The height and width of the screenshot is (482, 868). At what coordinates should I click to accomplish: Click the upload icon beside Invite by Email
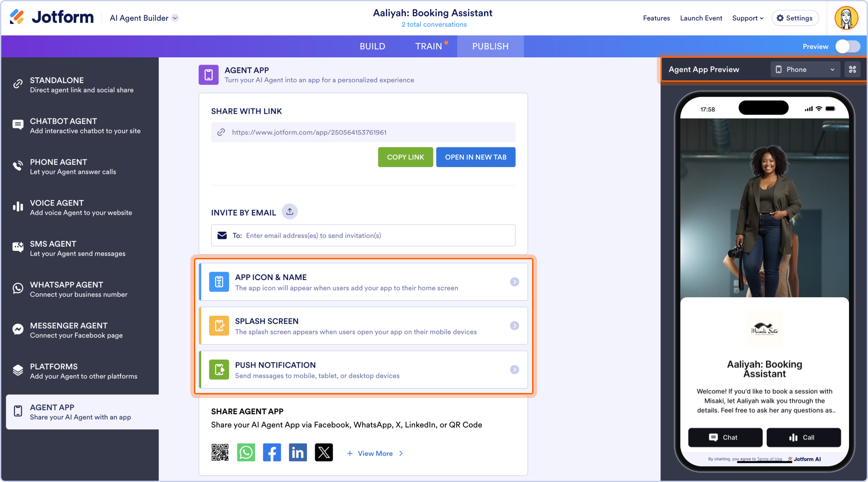click(290, 211)
